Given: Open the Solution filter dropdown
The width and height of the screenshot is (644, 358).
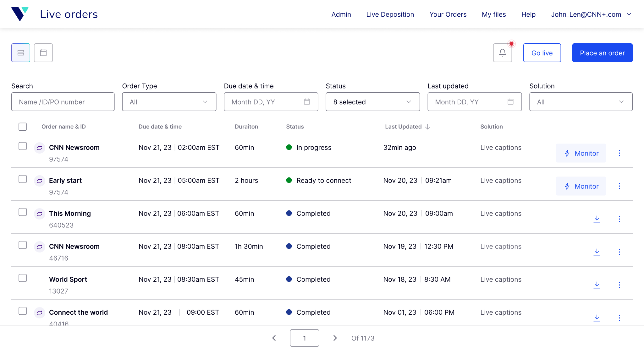Looking at the screenshot, I should click(x=581, y=102).
